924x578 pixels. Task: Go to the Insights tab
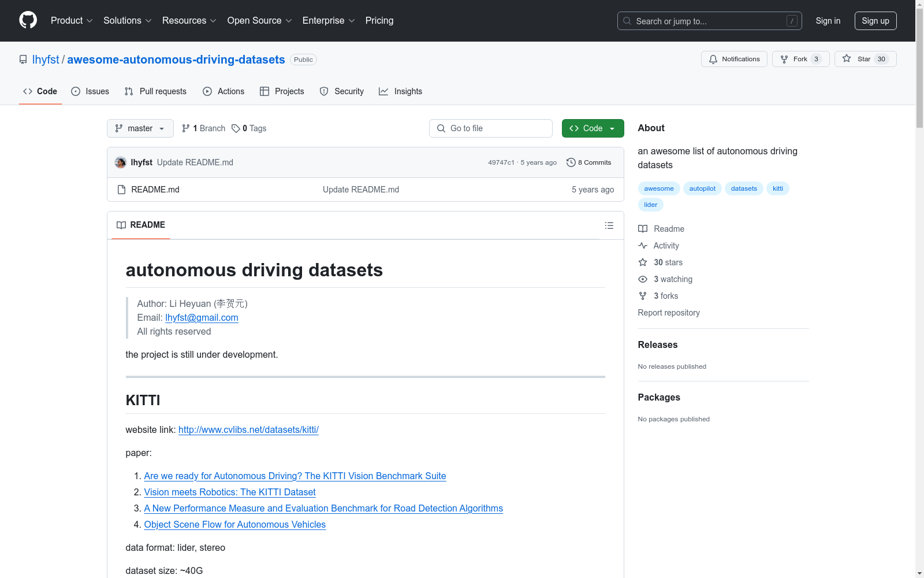coord(401,91)
